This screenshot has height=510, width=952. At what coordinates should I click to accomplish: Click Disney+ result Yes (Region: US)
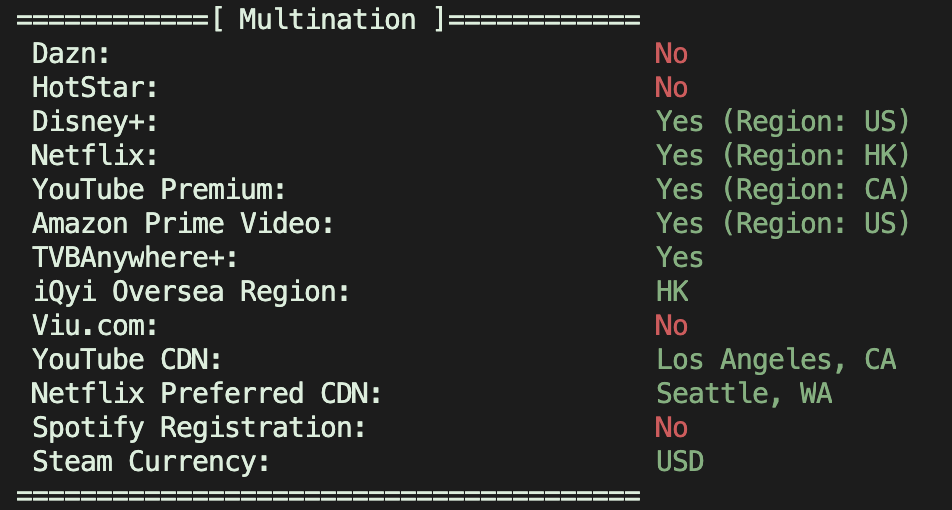(x=783, y=122)
